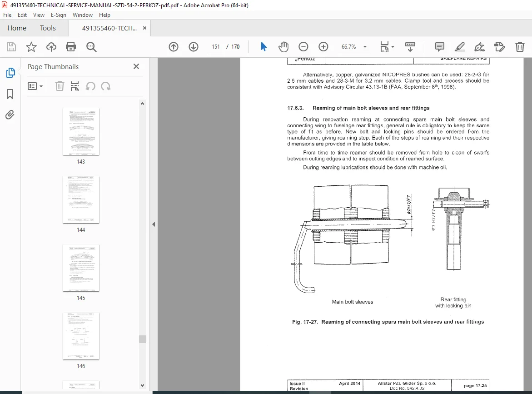Go to the previous page with the up arrow
The image size is (532, 394).
(174, 47)
